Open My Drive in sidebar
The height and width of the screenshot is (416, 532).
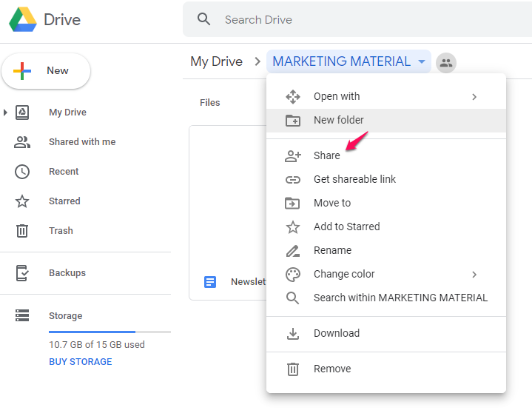(67, 113)
